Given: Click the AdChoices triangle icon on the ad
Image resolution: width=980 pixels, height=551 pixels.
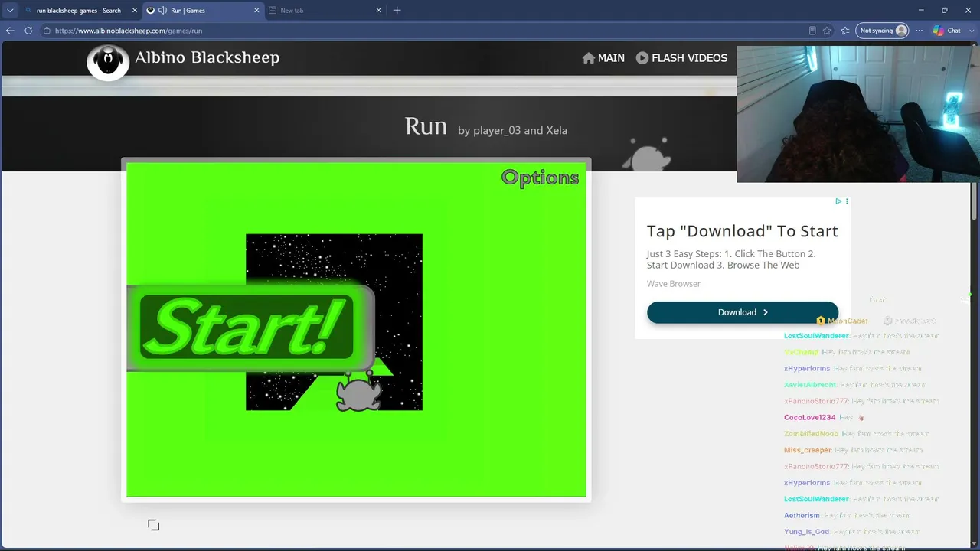Looking at the screenshot, I should pyautogui.click(x=838, y=201).
